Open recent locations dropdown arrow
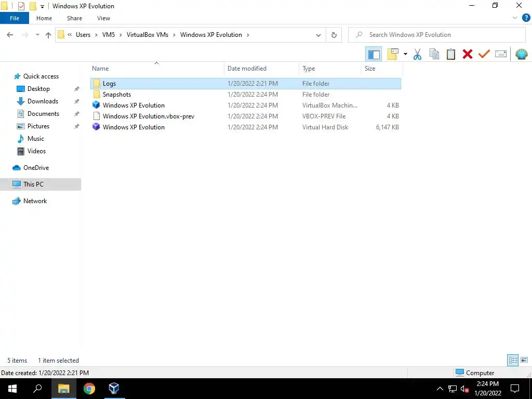This screenshot has width=532, height=399. pos(37,35)
